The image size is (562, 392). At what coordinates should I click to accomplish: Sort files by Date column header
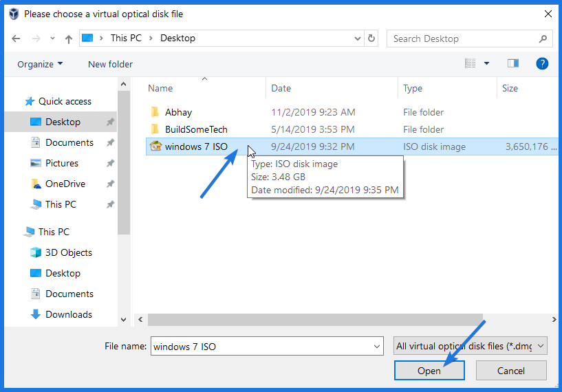pos(281,88)
